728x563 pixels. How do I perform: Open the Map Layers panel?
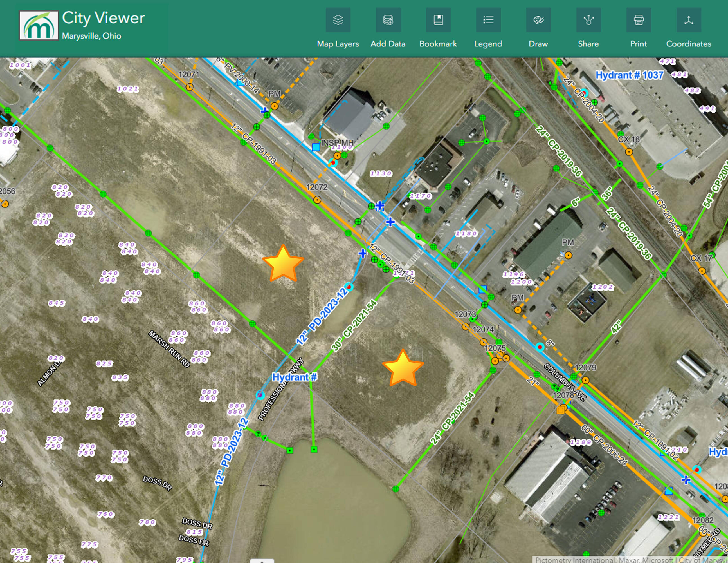click(x=338, y=20)
